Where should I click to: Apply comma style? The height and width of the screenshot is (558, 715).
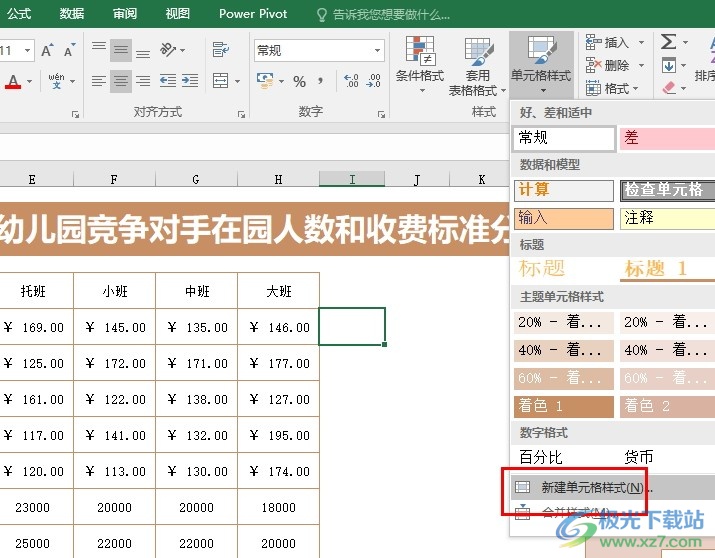click(321, 81)
